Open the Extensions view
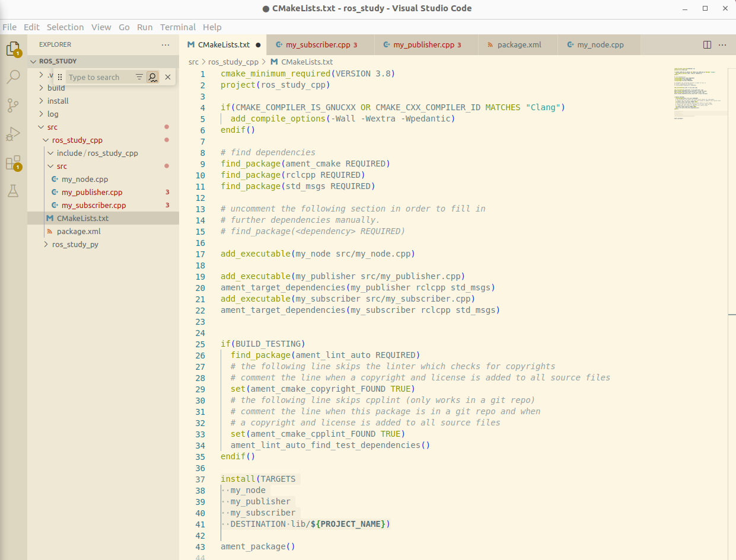Screen dimensions: 736x560 (13, 162)
